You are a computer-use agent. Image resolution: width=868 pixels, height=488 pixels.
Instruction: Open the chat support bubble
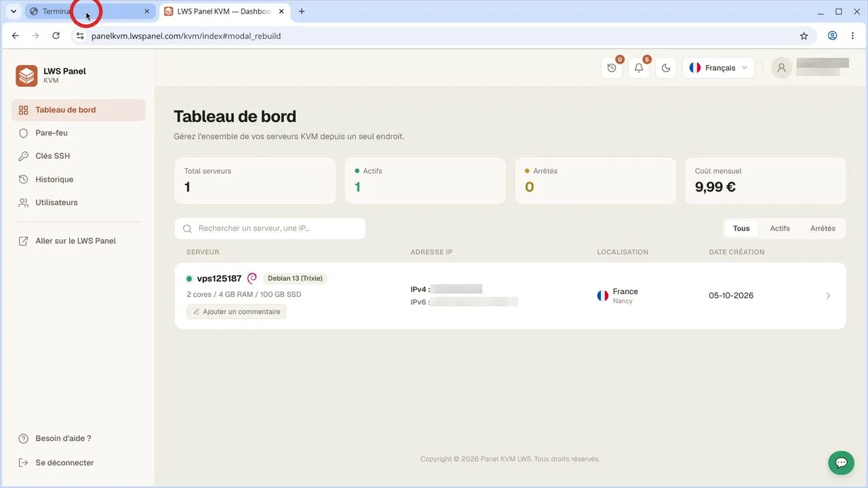tap(841, 462)
